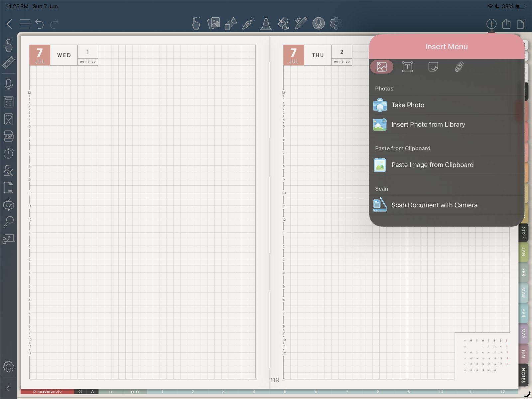
Task: Tap the round microphone button in toolbar
Action: 319,23
